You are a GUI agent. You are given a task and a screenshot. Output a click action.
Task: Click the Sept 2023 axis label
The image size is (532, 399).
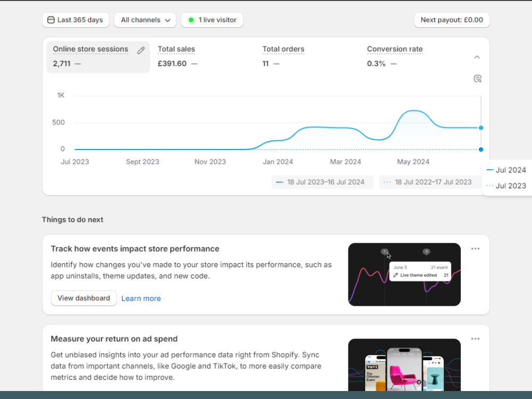click(143, 162)
